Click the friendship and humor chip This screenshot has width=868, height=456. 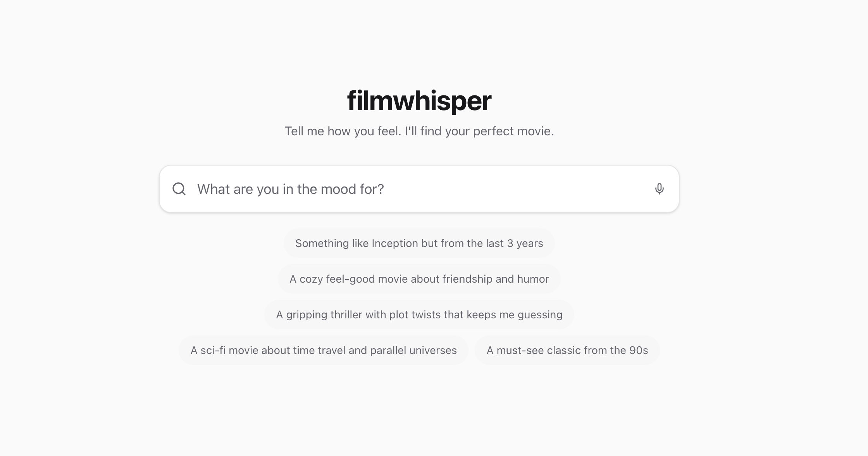tap(419, 279)
